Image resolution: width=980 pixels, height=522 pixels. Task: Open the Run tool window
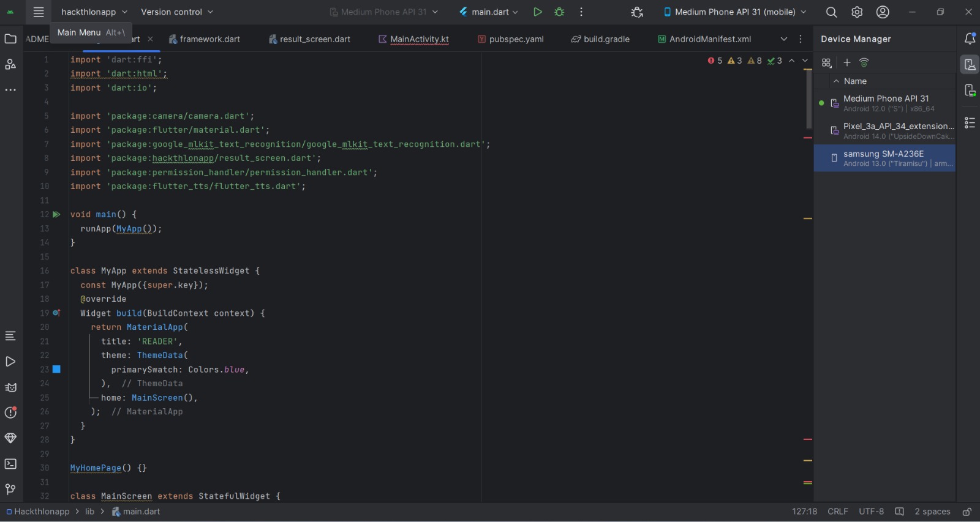point(10,362)
